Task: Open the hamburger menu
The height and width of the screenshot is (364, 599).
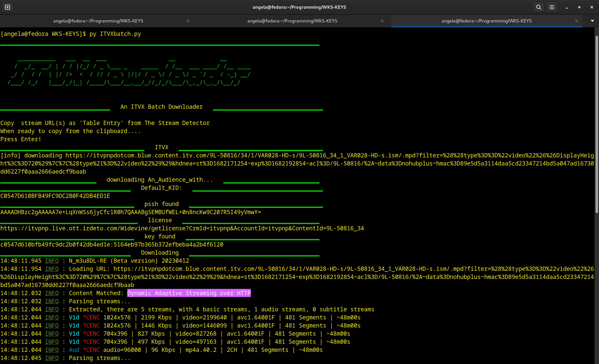Action: pos(552,7)
